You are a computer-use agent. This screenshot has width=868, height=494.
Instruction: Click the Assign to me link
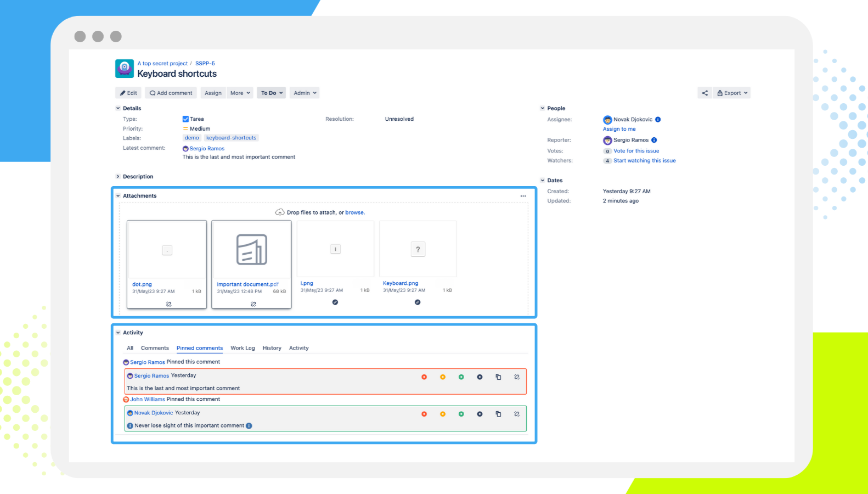coord(619,129)
